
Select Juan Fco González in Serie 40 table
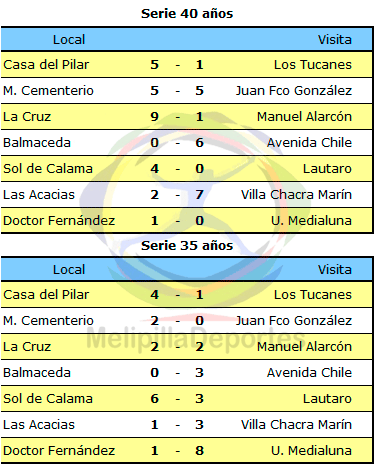pyautogui.click(x=294, y=91)
